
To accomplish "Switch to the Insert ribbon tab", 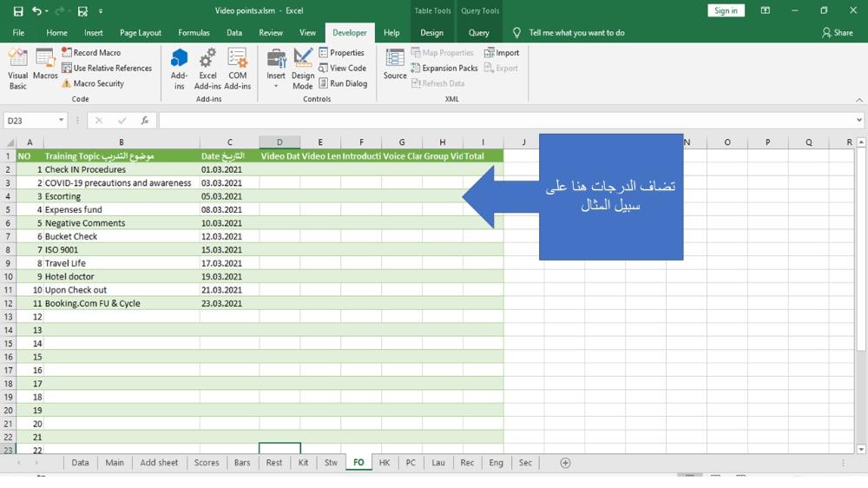I will [94, 33].
